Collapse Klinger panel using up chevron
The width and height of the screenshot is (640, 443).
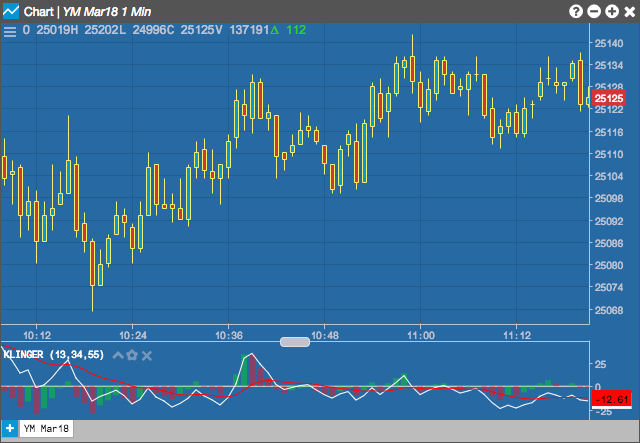118,355
